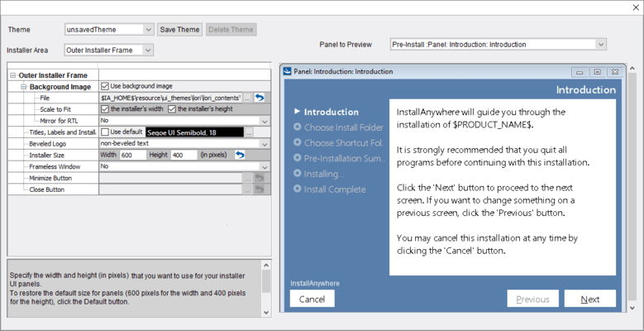Screen dimensions: 644x331
Task: Toggle the Use background image checkbox
Action: 104,86
